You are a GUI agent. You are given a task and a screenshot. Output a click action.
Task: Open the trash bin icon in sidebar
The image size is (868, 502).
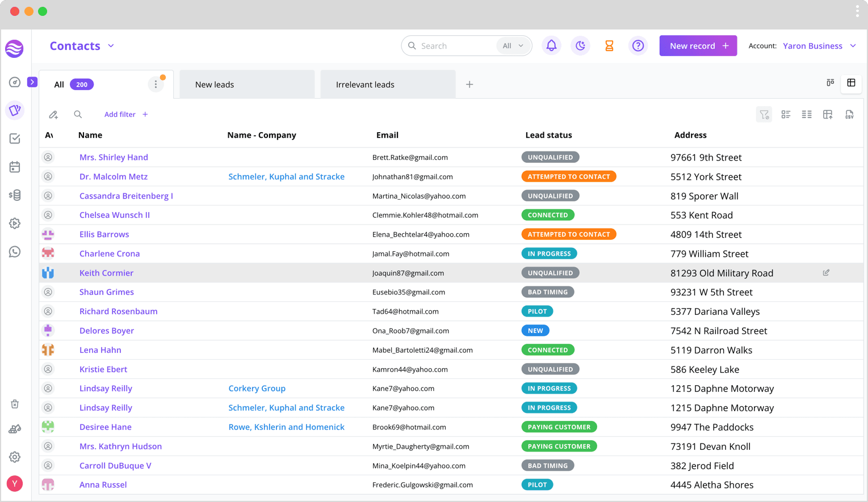click(x=15, y=404)
